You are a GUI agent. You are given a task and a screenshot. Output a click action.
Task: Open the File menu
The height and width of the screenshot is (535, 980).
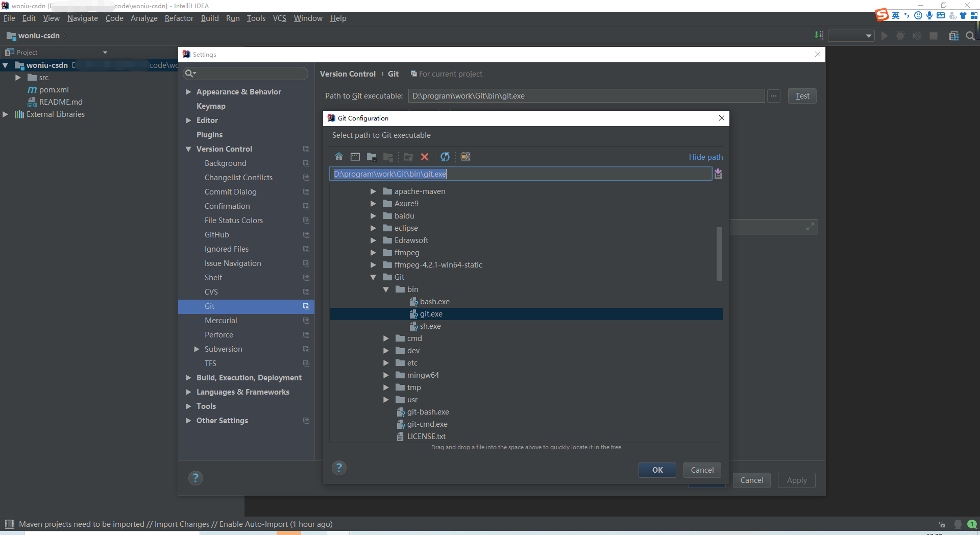point(9,18)
